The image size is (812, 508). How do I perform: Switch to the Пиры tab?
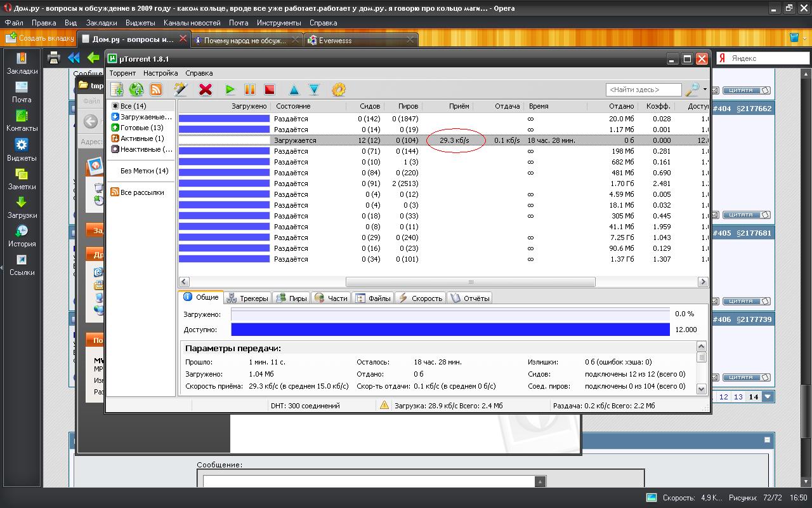pos(291,298)
